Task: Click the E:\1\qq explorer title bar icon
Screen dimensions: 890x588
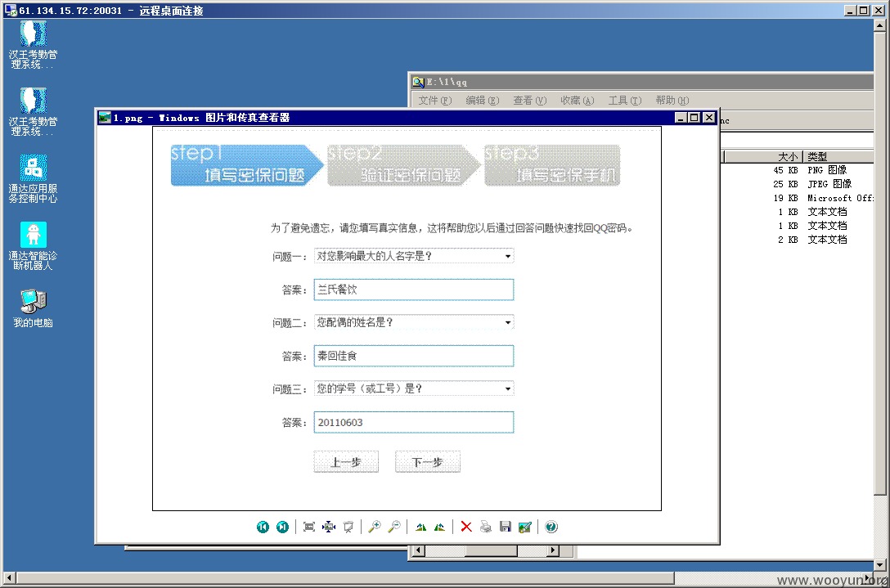Action: pos(418,82)
